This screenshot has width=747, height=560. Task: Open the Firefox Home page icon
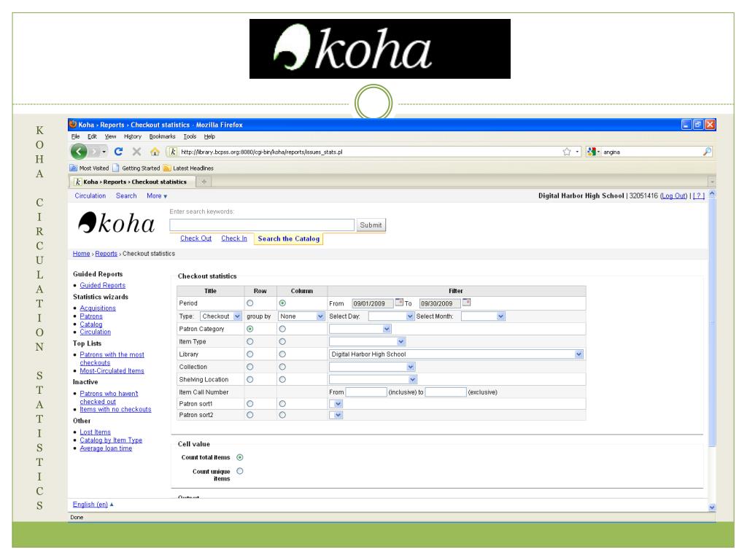point(155,152)
